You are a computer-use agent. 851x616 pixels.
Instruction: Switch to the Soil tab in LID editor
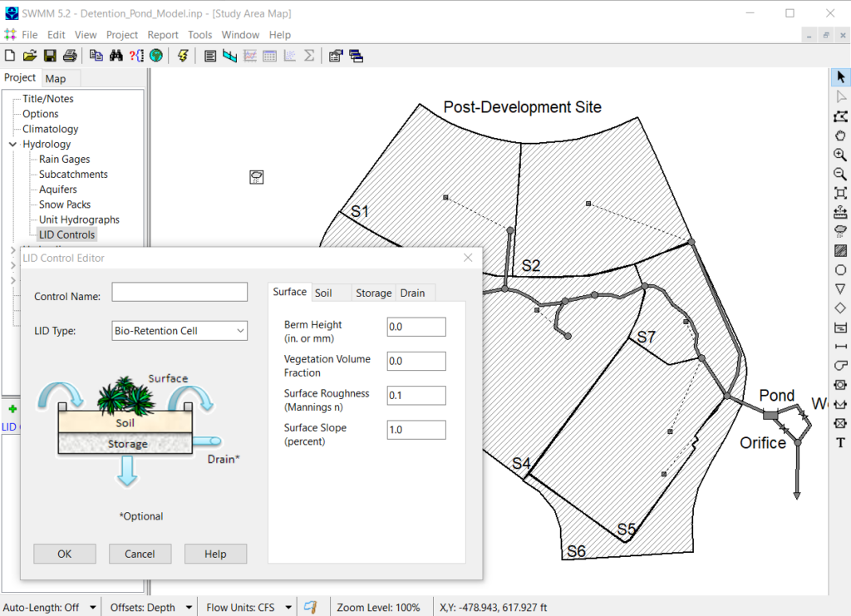[x=322, y=293]
